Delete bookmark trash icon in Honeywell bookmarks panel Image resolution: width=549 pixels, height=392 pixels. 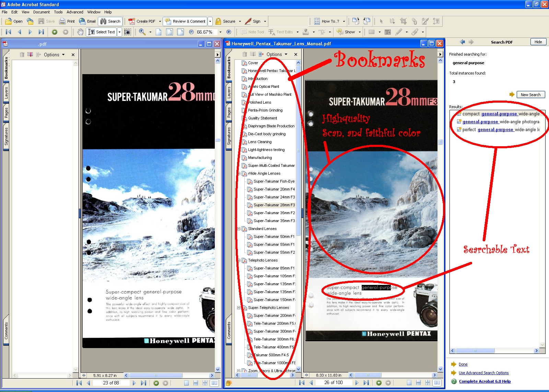(245, 54)
